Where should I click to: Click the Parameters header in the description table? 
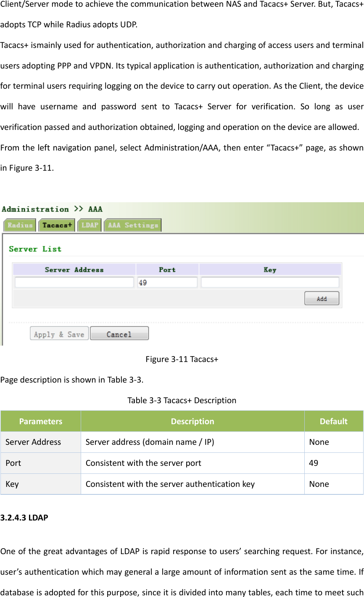[x=41, y=421]
